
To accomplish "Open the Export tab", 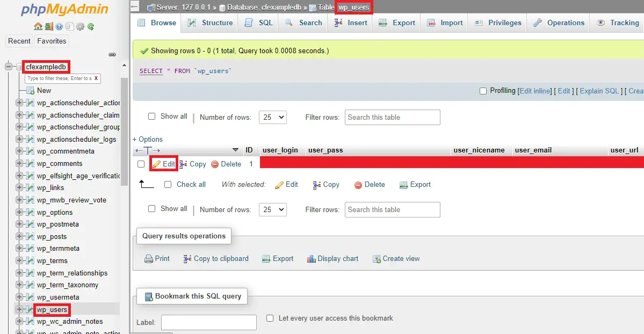I will 397,23.
